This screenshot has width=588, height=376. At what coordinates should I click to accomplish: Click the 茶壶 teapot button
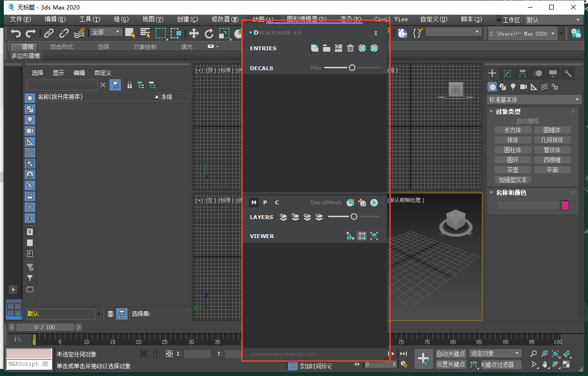click(x=513, y=170)
